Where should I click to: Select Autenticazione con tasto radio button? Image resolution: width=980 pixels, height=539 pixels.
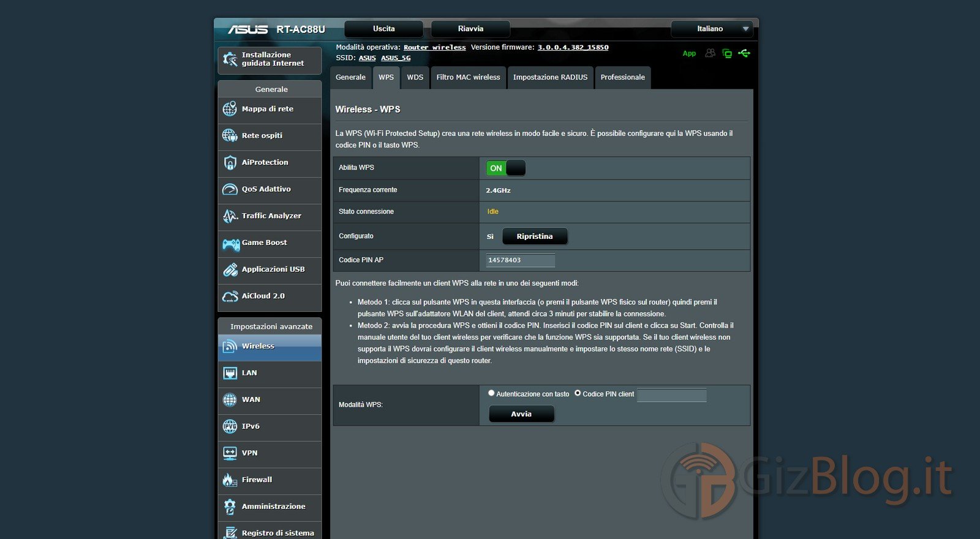pyautogui.click(x=491, y=393)
